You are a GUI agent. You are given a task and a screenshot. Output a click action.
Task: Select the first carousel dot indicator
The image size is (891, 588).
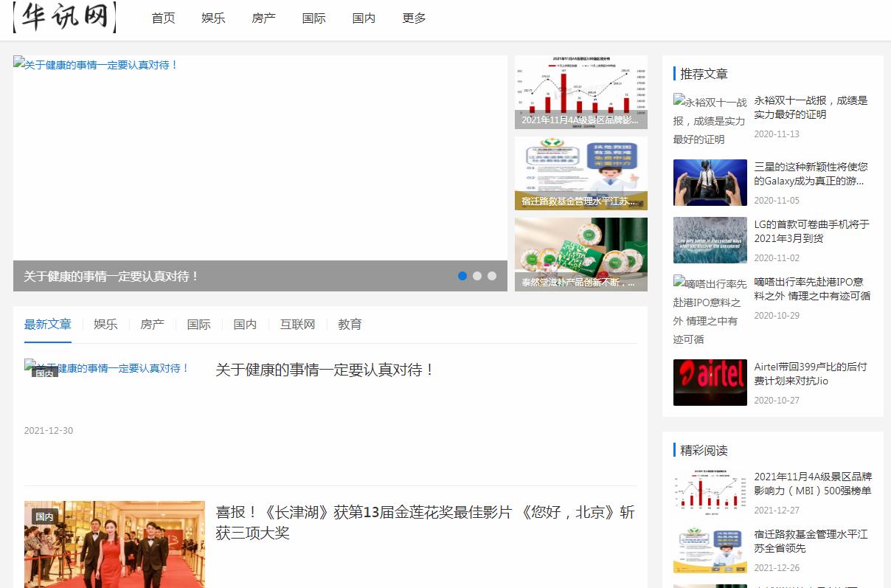(x=462, y=276)
